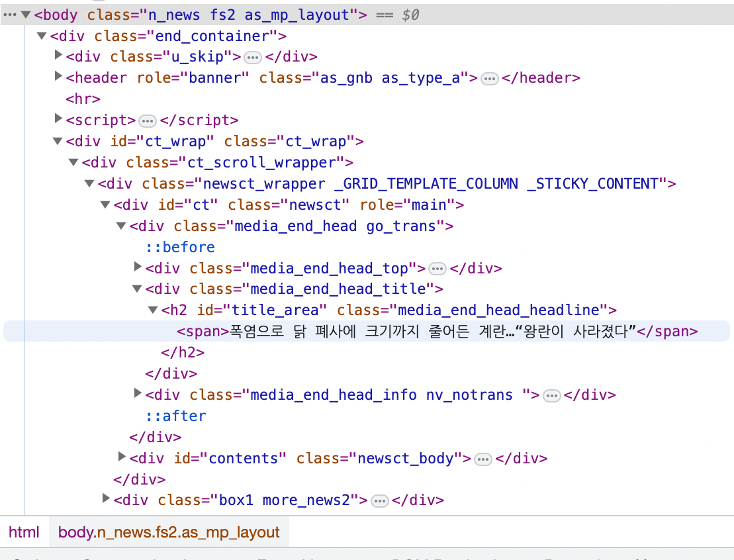The height and width of the screenshot is (560, 734).
Task: Select the header role banner row
Action: [x=323, y=78]
